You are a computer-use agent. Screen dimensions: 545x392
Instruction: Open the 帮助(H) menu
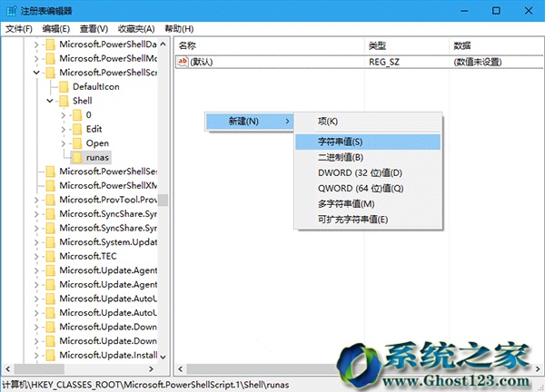(179, 29)
